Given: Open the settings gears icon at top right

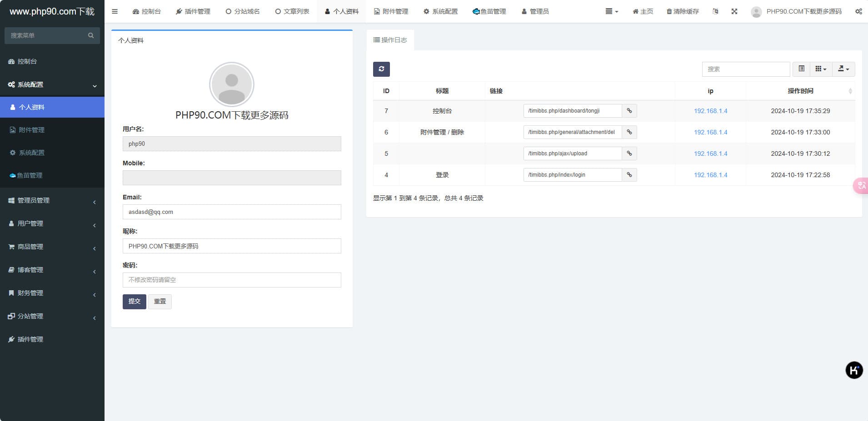Looking at the screenshot, I should pos(858,11).
